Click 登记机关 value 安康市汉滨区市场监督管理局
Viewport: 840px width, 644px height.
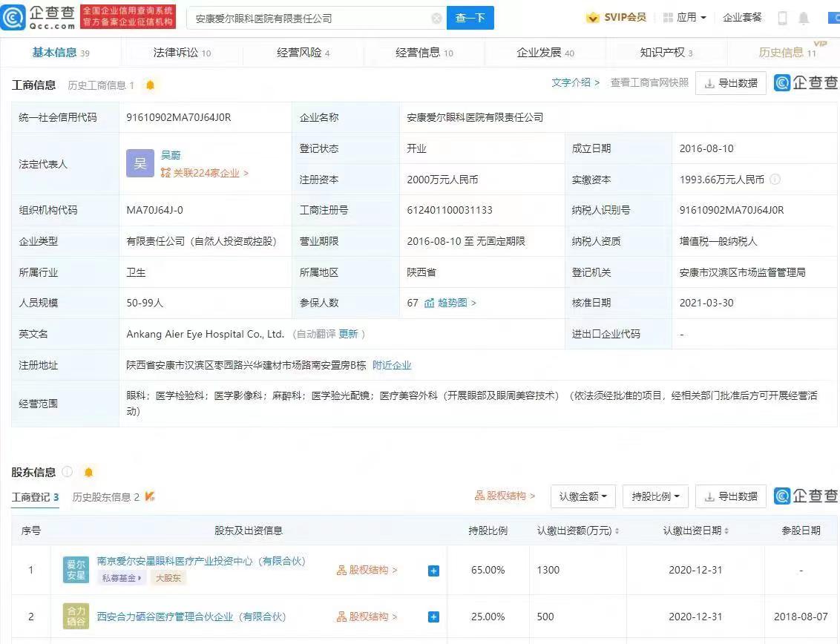[743, 272]
